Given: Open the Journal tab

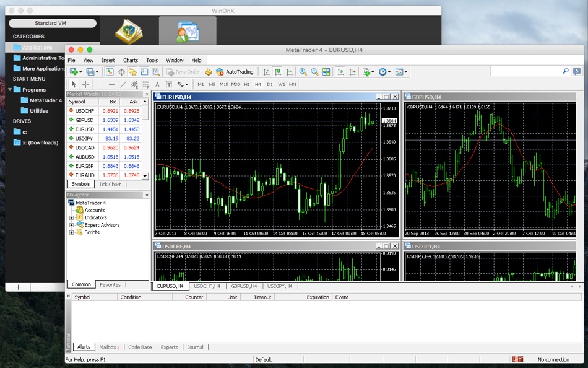Looking at the screenshot, I should point(196,347).
